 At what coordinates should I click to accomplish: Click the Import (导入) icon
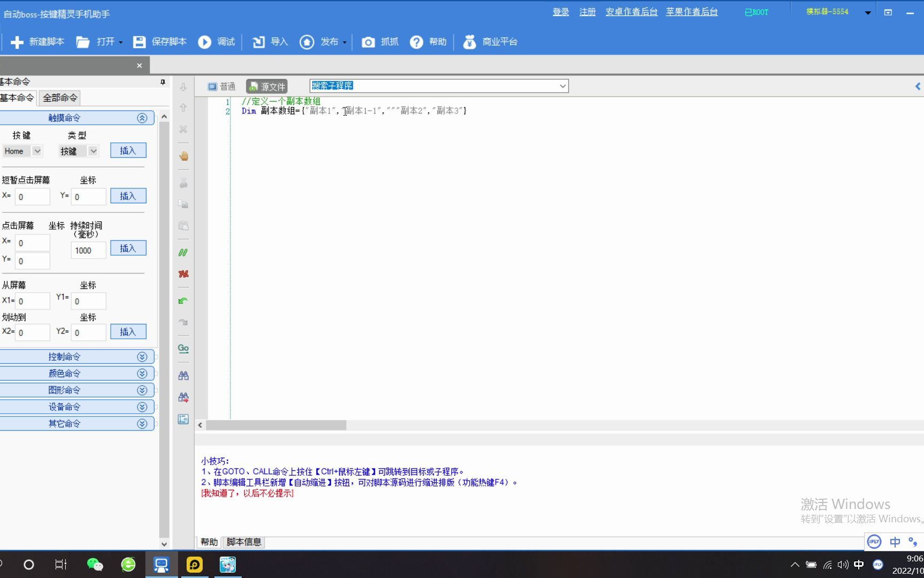259,42
